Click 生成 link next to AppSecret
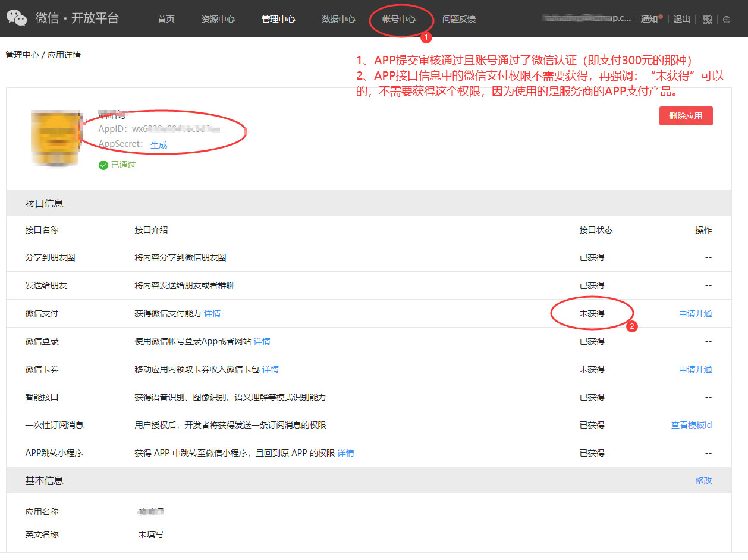 159,145
